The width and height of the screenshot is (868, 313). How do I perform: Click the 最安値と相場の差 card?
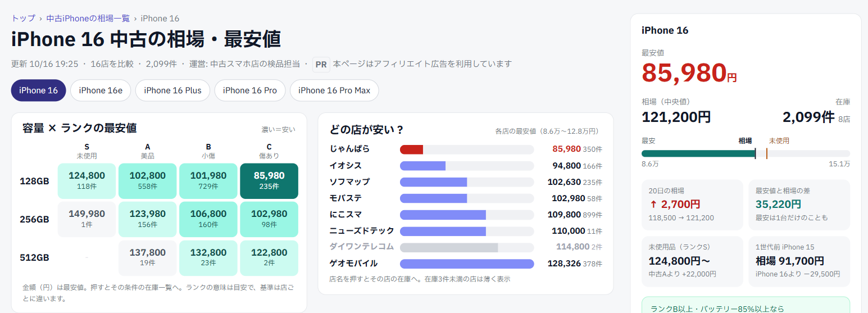pyautogui.click(x=799, y=205)
